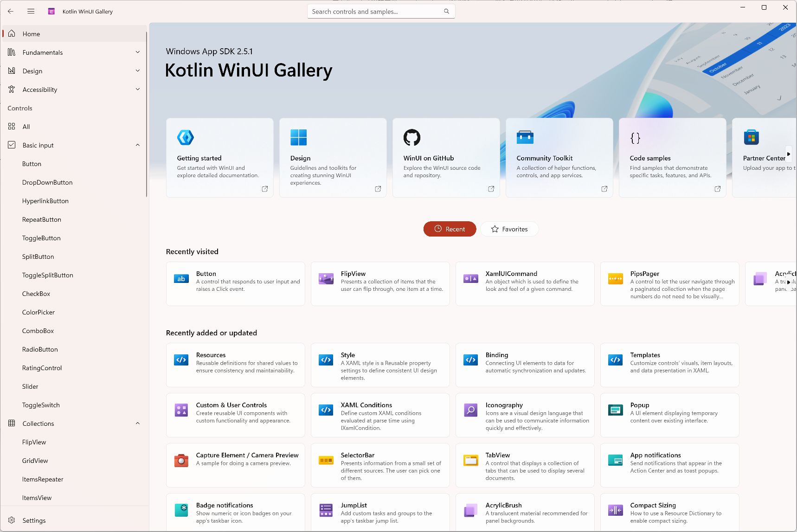Toggle the hamburger navigation menu
This screenshot has width=797, height=532.
[31, 11]
